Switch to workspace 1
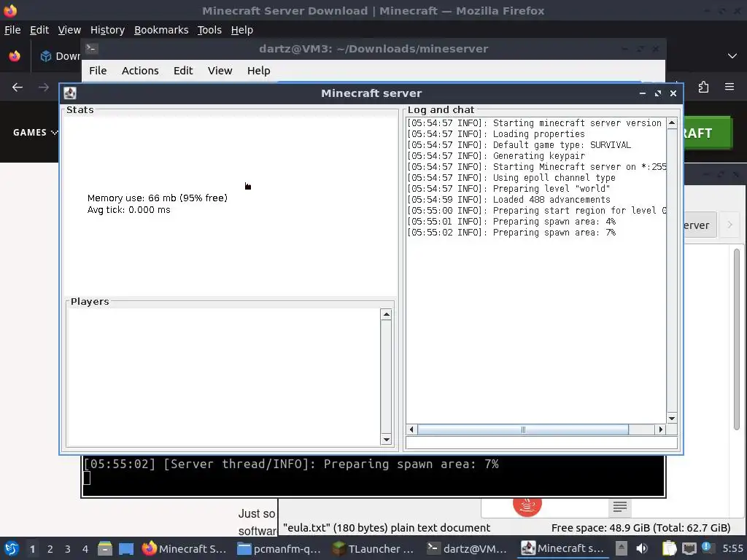Image resolution: width=747 pixels, height=560 pixels. click(x=32, y=549)
